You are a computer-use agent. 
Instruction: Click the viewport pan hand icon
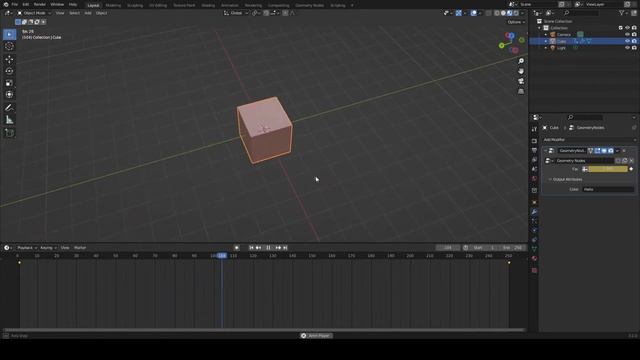tap(521, 71)
